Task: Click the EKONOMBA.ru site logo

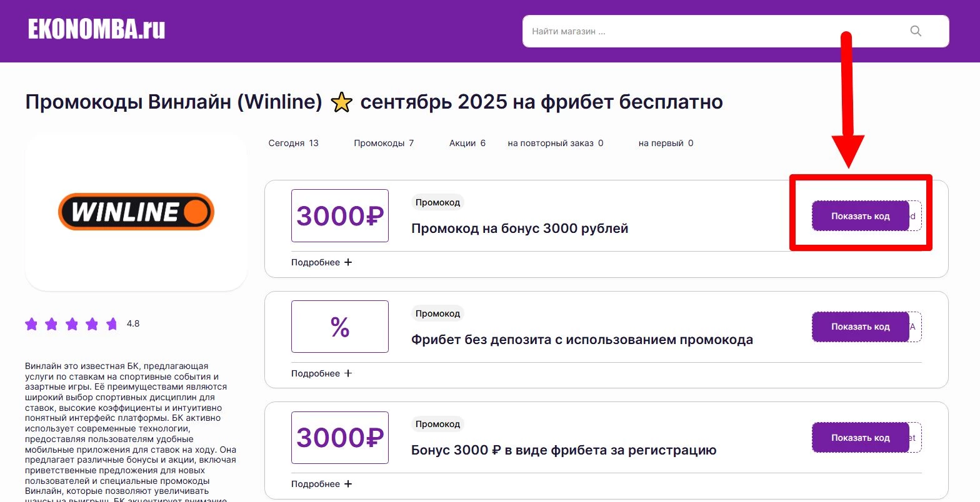Action: 96,29
